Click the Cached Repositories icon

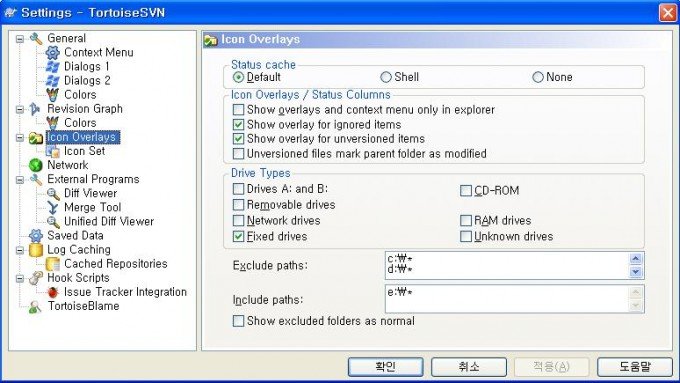[52, 264]
